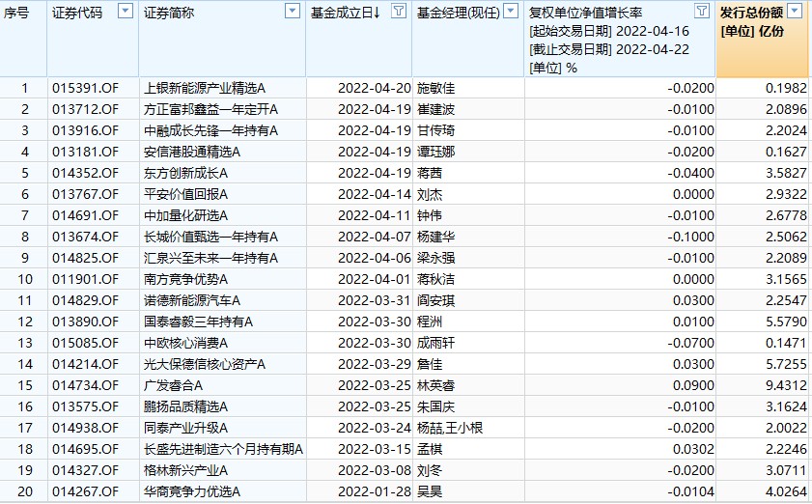The image size is (812, 504).
Task: Select manager 吴昊
Action: 430,491
